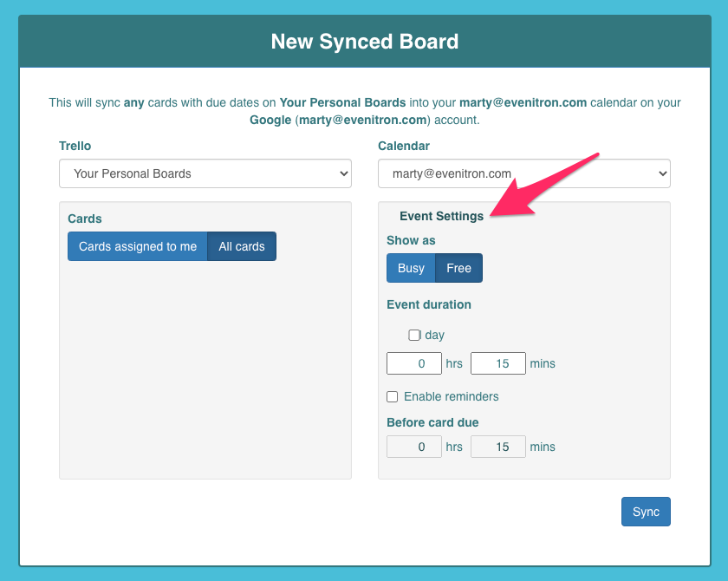This screenshot has width=728, height=581.
Task: Enable reminders checkbox
Action: pos(393,396)
